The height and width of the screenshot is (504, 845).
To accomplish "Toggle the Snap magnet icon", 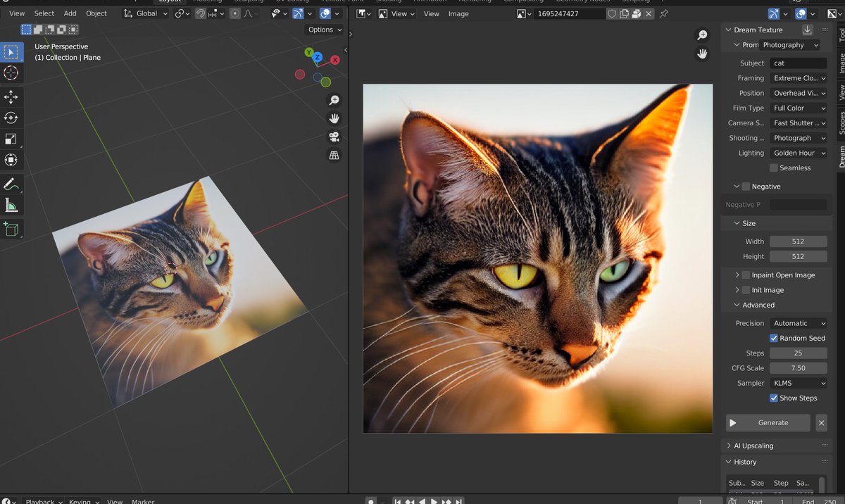I will tap(201, 13).
